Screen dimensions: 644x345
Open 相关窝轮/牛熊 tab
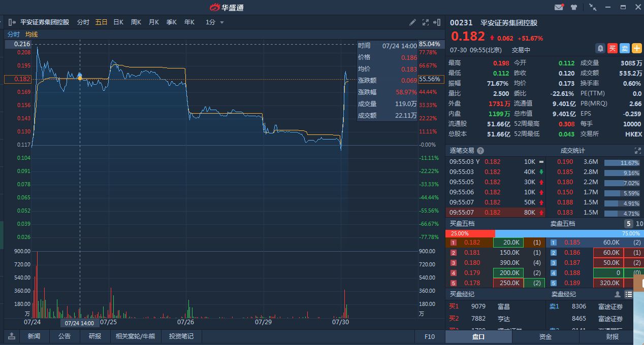click(135, 336)
